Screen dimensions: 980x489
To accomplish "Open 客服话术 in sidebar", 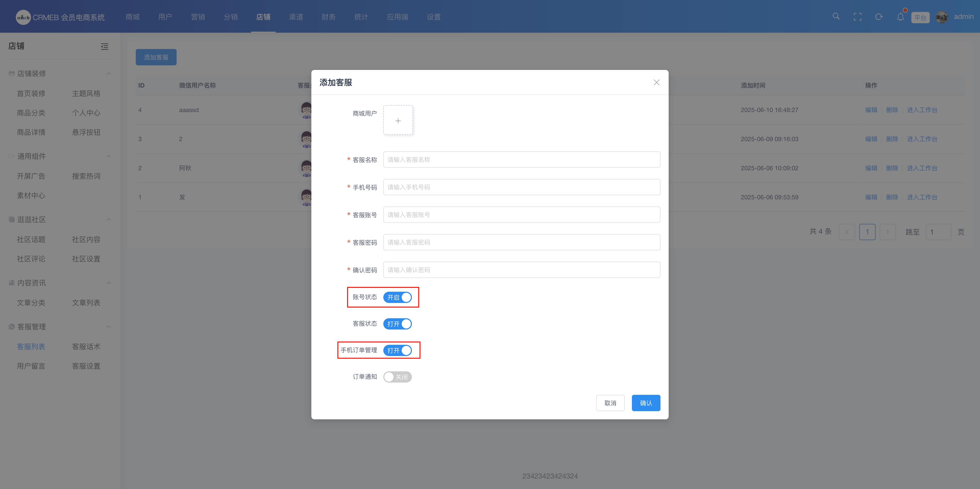I will pos(86,347).
